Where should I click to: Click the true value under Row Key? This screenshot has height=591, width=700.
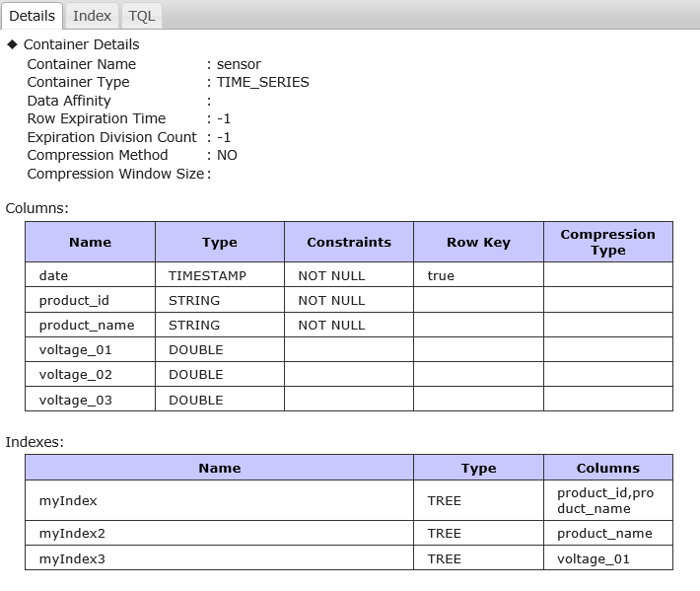(441, 275)
